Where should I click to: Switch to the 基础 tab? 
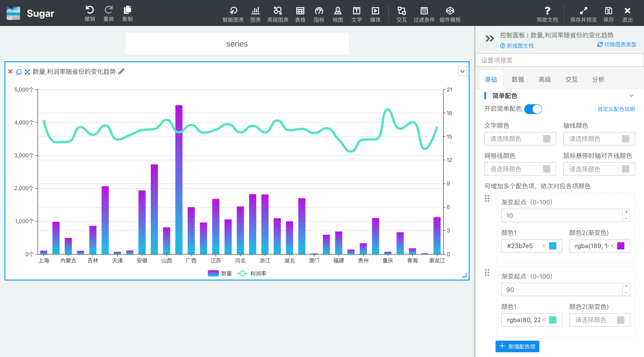pyautogui.click(x=491, y=79)
